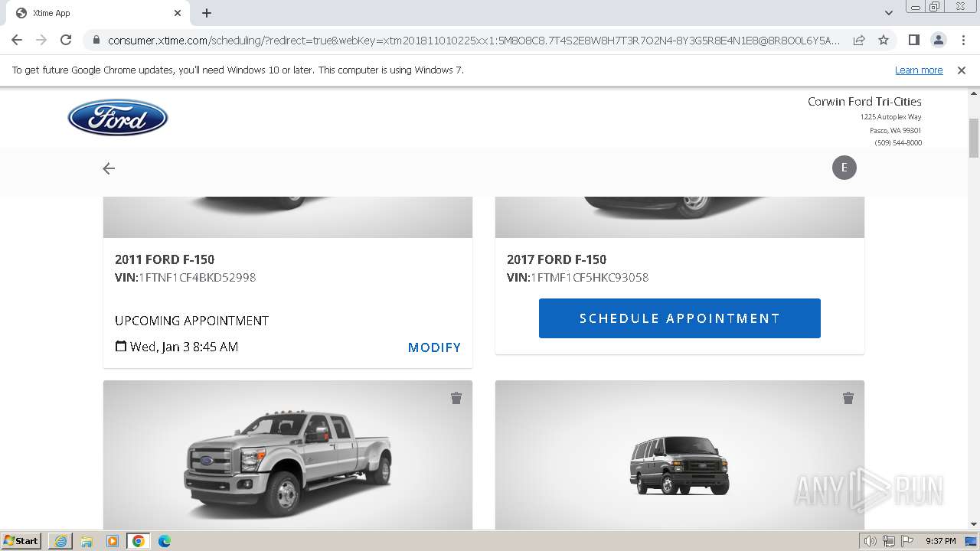Click browser back navigation button
This screenshot has height=551, width=980.
(x=17, y=40)
